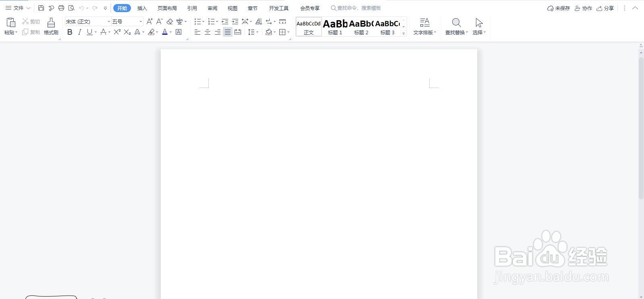Apply the 正文 style
The image size is (644, 299).
point(309,27)
